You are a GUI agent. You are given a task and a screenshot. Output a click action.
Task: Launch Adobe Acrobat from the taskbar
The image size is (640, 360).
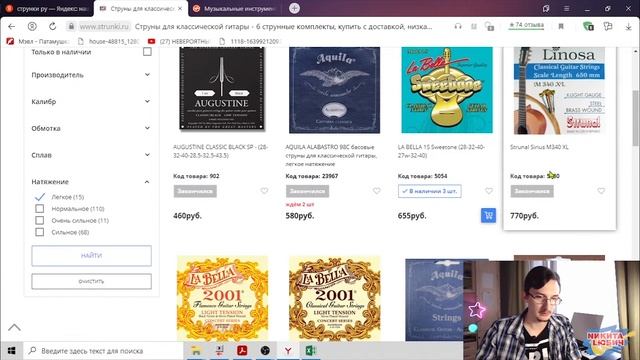242,351
